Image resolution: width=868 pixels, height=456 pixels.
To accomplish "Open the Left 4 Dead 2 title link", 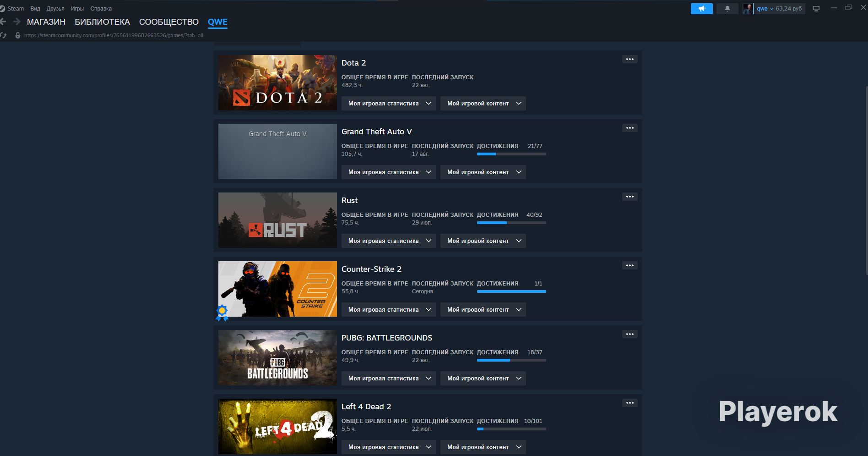I will click(x=366, y=407).
